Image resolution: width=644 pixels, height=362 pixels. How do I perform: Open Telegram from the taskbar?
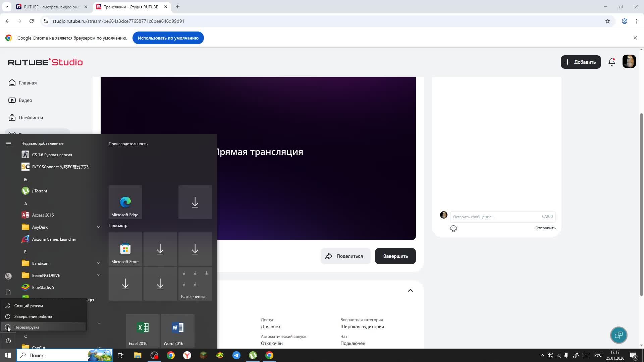point(236,355)
